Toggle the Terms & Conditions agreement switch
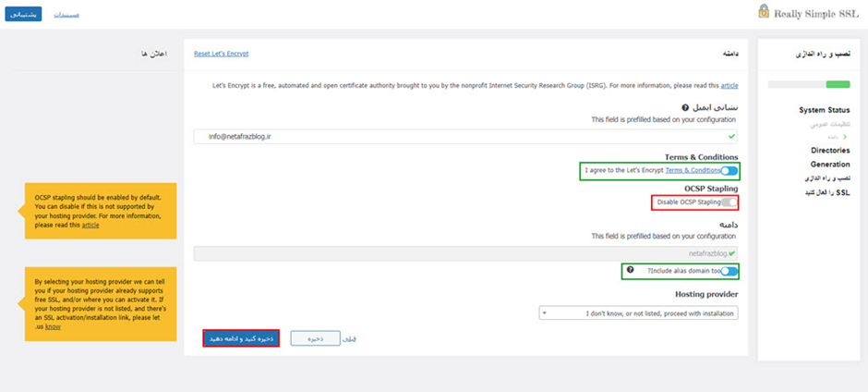This screenshot has width=868, height=392. (729, 171)
